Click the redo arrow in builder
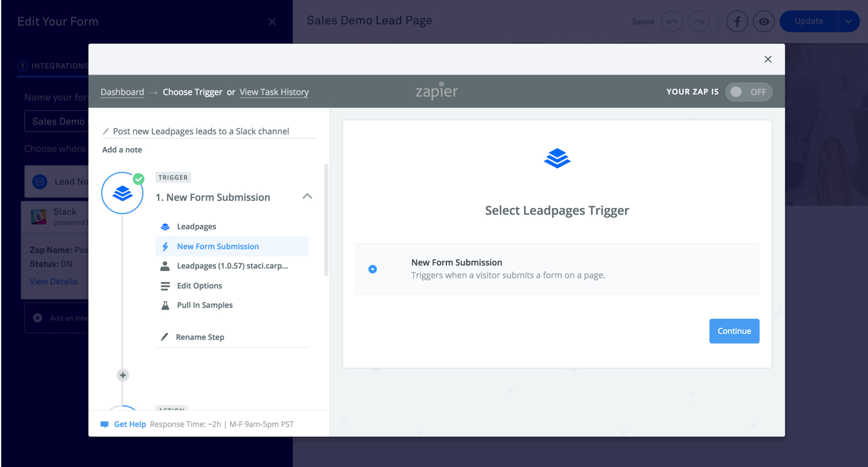The width and height of the screenshot is (868, 467). pyautogui.click(x=699, y=22)
